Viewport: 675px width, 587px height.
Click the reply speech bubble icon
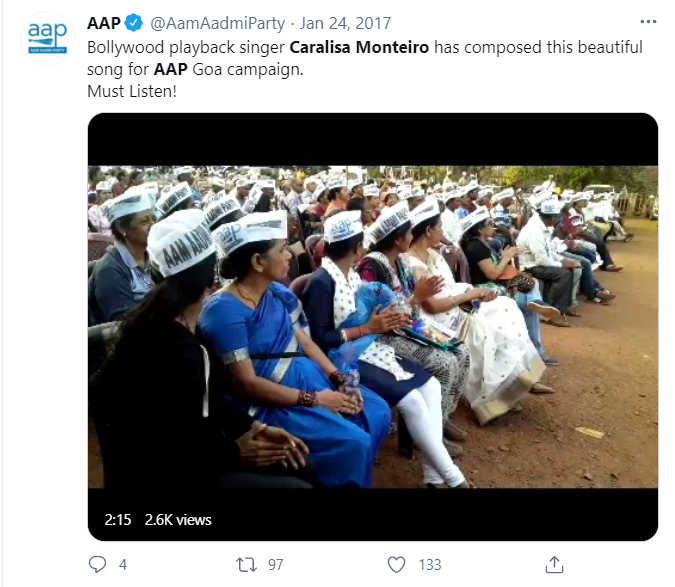(97, 564)
